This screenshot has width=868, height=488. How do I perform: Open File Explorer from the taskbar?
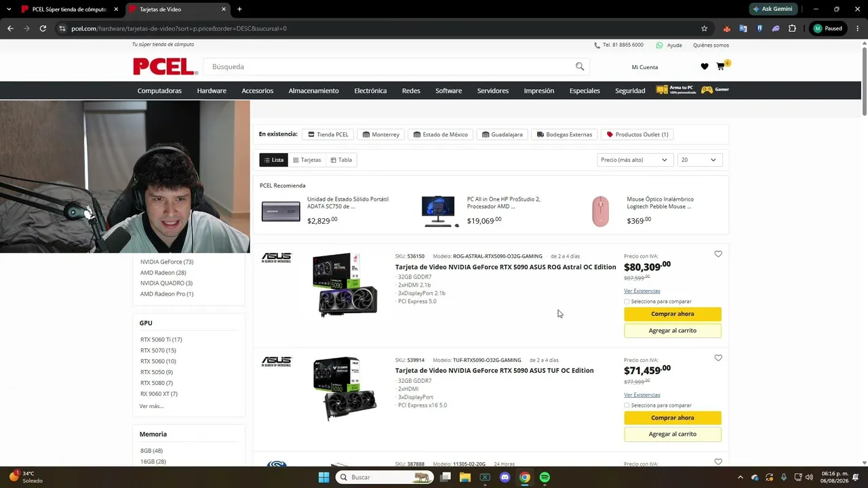tap(465, 477)
